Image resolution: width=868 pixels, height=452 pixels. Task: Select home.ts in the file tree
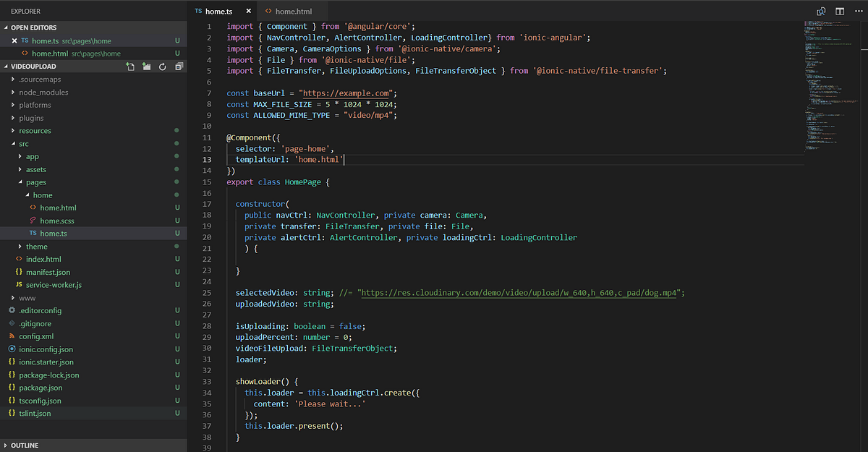93,234
